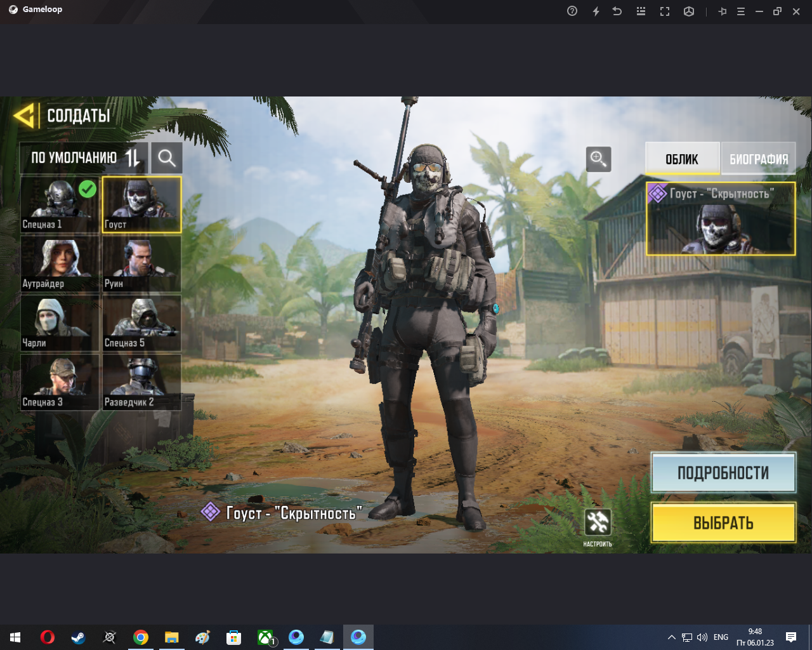The image size is (812, 650).
Task: Click the Gameloop back arrow icon
Action: tap(617, 11)
